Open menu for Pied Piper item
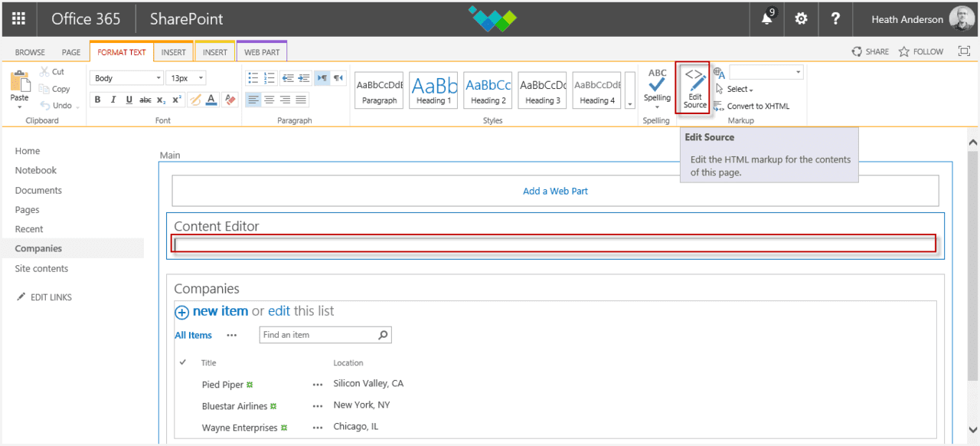Viewport: 980px width, 446px height. [318, 385]
